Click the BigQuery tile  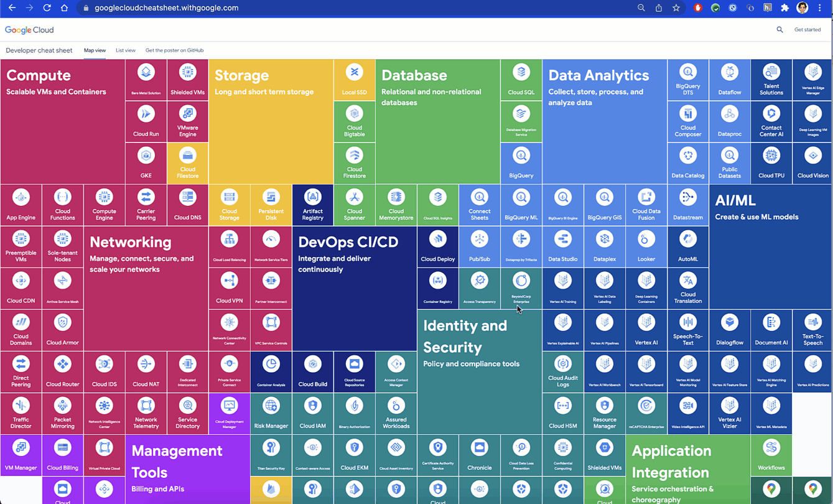click(521, 163)
